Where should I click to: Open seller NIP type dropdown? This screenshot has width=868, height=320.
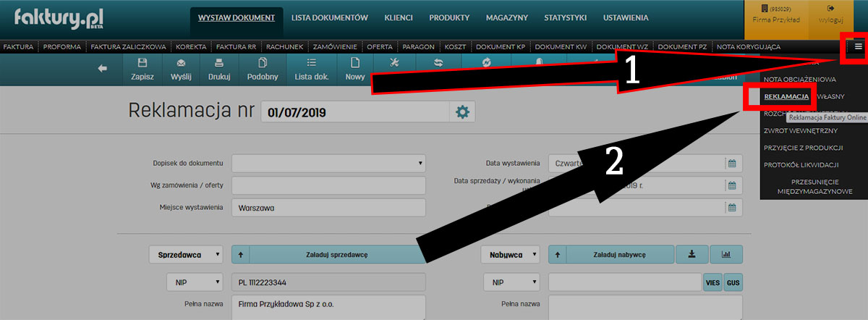coord(194,282)
